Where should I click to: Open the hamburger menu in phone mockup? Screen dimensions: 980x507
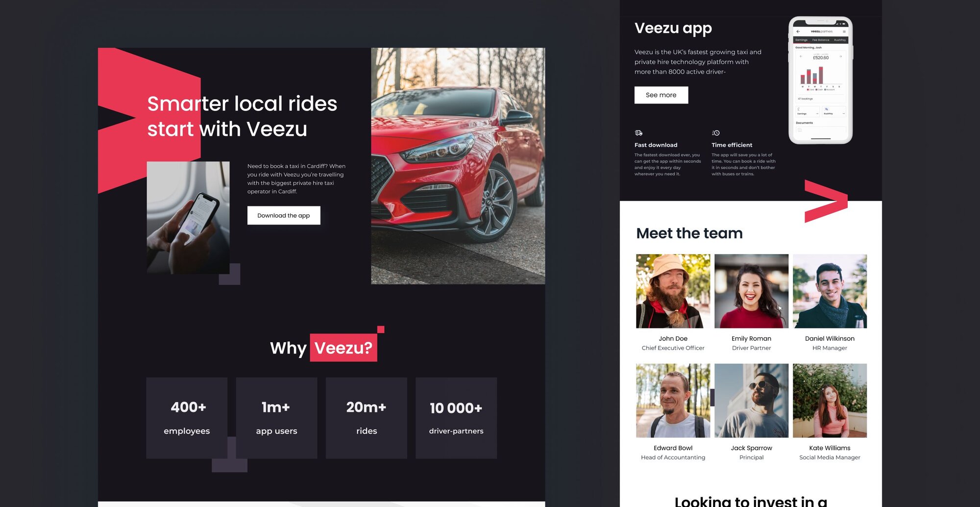844,31
